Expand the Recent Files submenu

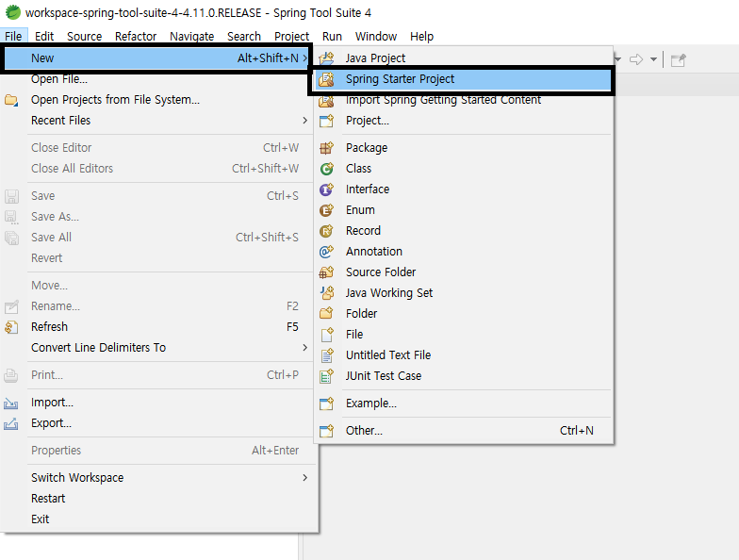coord(305,121)
